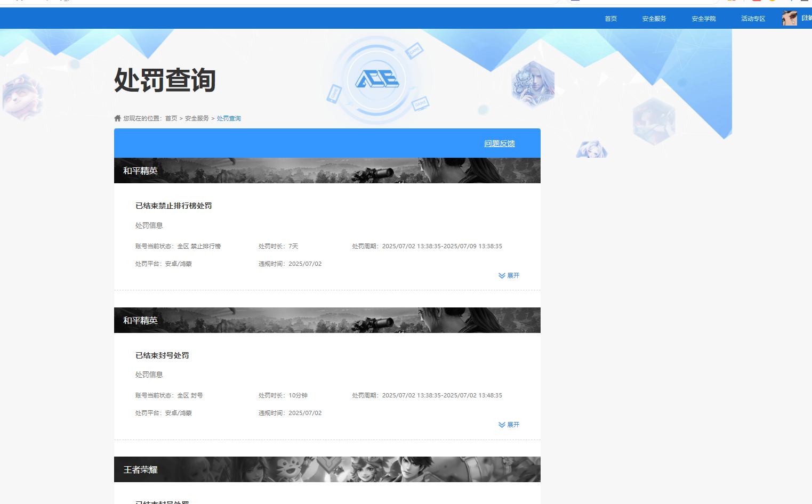The height and width of the screenshot is (504, 812).
Task: Follow the 首页 breadcrumb link
Action: coord(171,118)
